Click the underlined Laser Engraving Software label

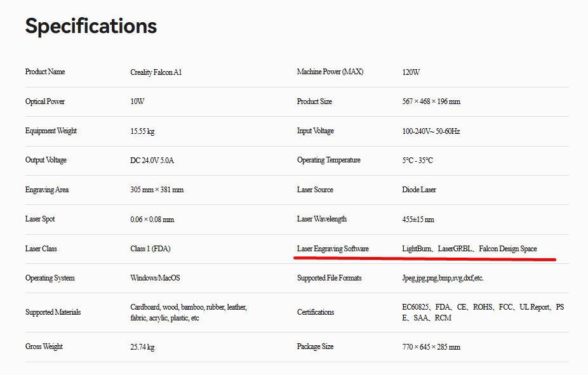(333, 249)
